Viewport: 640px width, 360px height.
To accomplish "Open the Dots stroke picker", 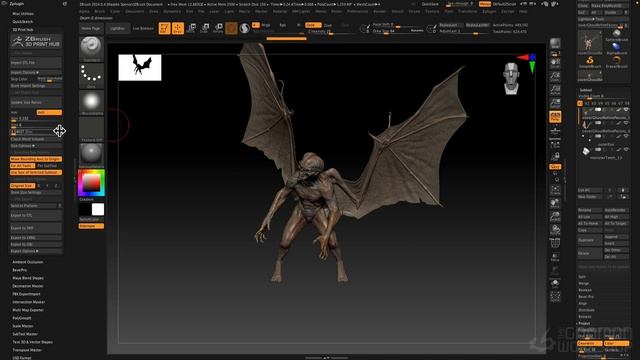I will point(91,76).
